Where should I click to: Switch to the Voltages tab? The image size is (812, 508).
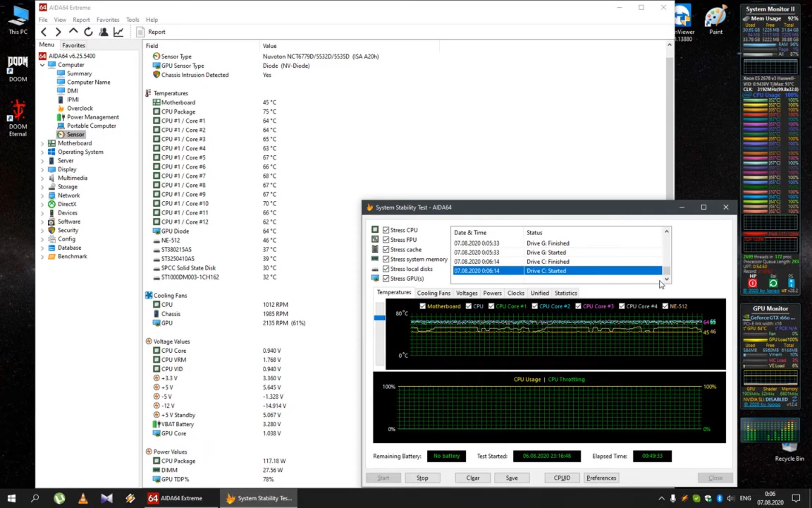(466, 293)
